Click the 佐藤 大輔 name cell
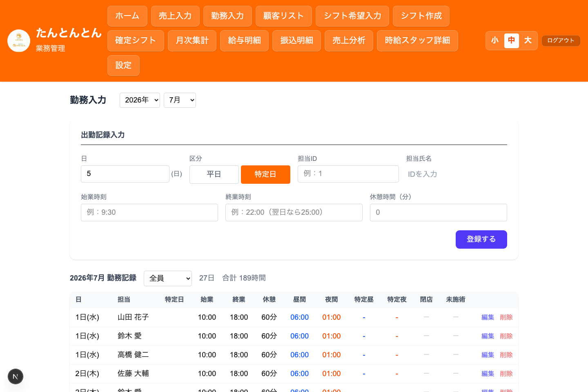The height and width of the screenshot is (392, 588). (x=133, y=374)
